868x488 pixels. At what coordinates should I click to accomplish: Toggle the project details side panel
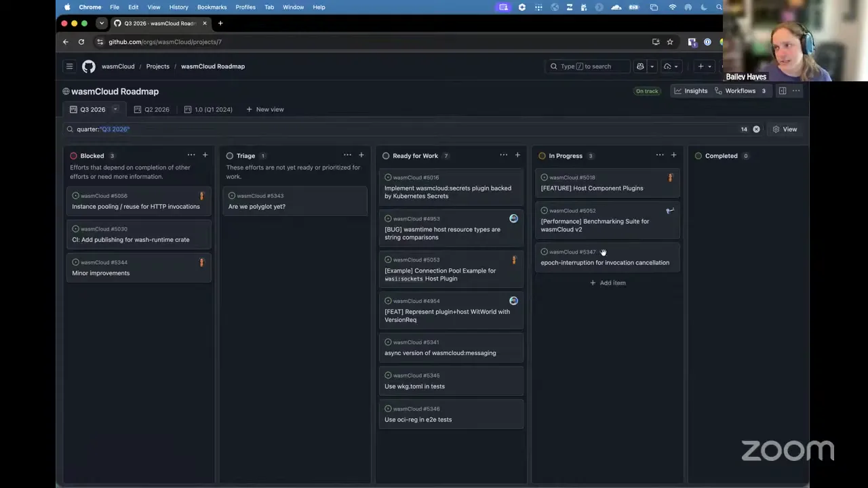pos(783,91)
